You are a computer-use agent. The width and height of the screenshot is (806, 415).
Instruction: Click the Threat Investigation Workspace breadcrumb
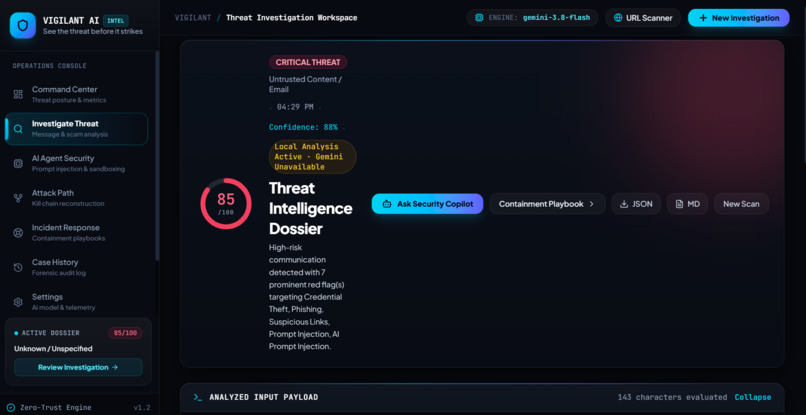[x=291, y=17]
